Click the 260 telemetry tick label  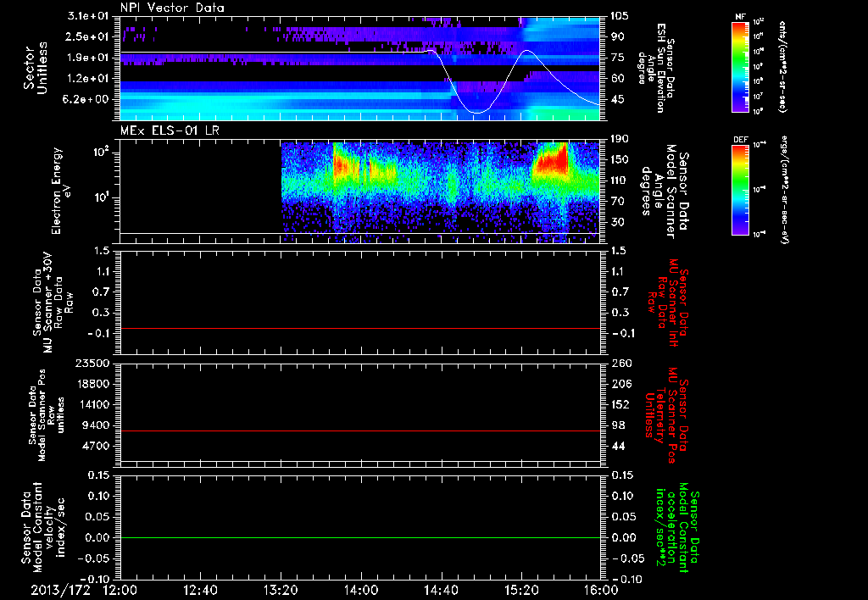(x=621, y=363)
